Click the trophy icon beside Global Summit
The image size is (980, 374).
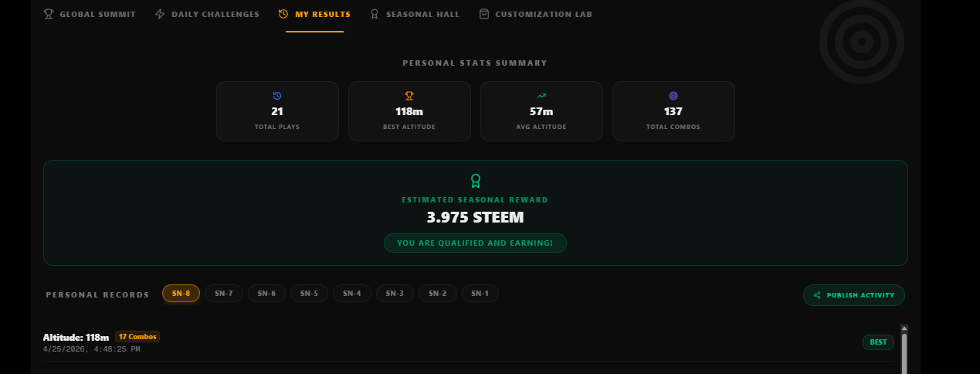(49, 14)
